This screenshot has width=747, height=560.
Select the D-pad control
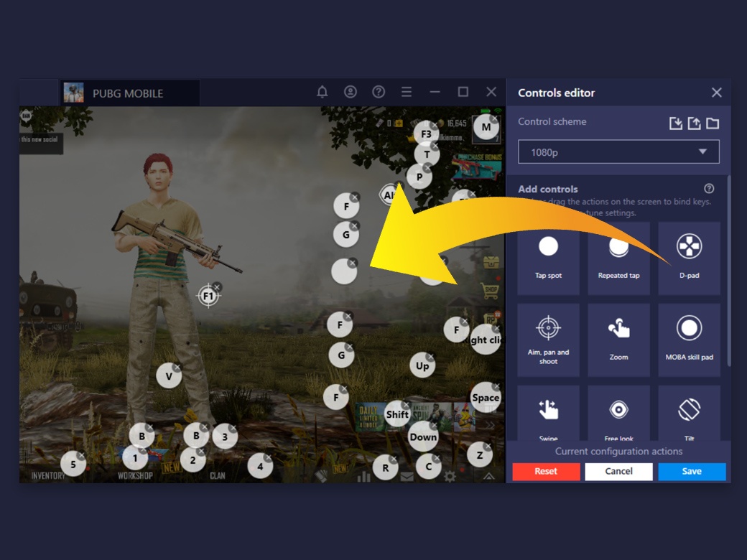[689, 258]
